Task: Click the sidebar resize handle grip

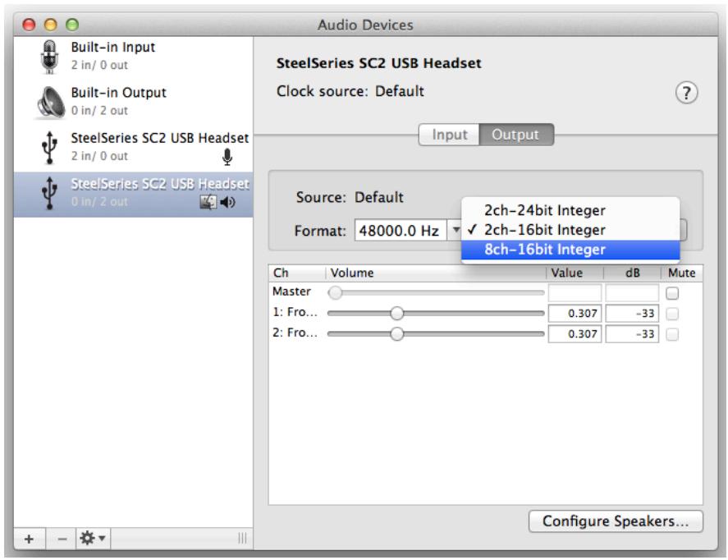Action: [x=242, y=538]
